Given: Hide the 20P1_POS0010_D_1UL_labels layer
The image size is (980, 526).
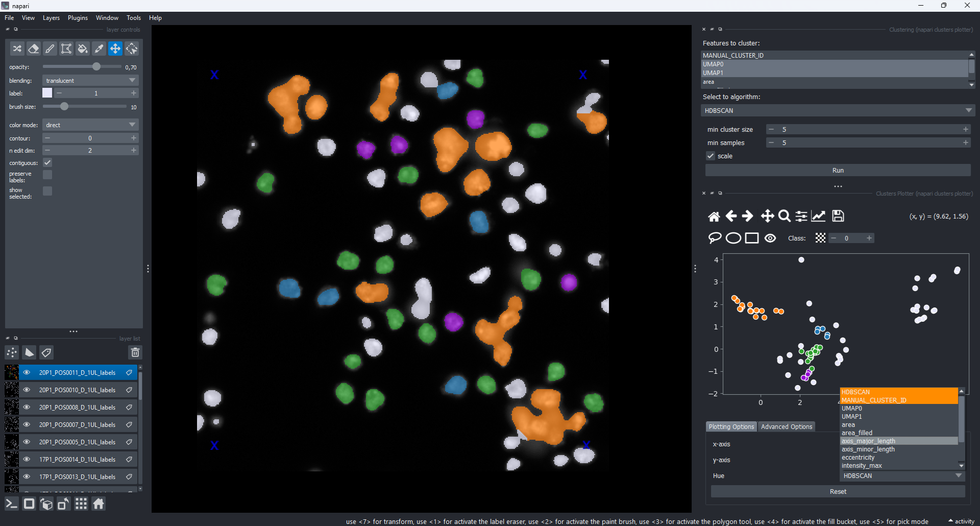Looking at the screenshot, I should click(x=27, y=390).
